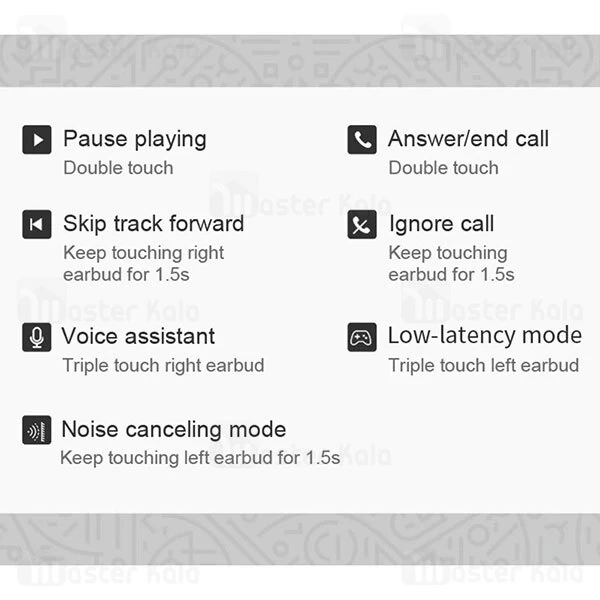Click the Low-latency mode gamepad icon
600x600 pixels.
[x=361, y=337]
